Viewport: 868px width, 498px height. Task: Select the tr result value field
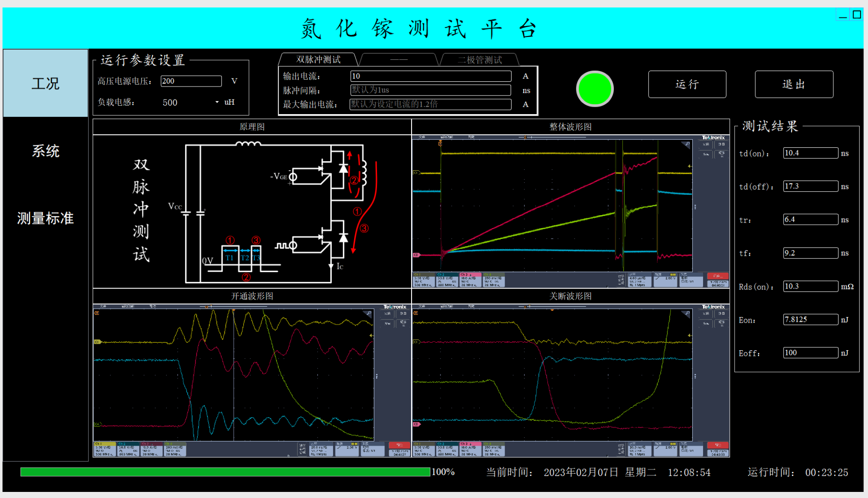[811, 219]
